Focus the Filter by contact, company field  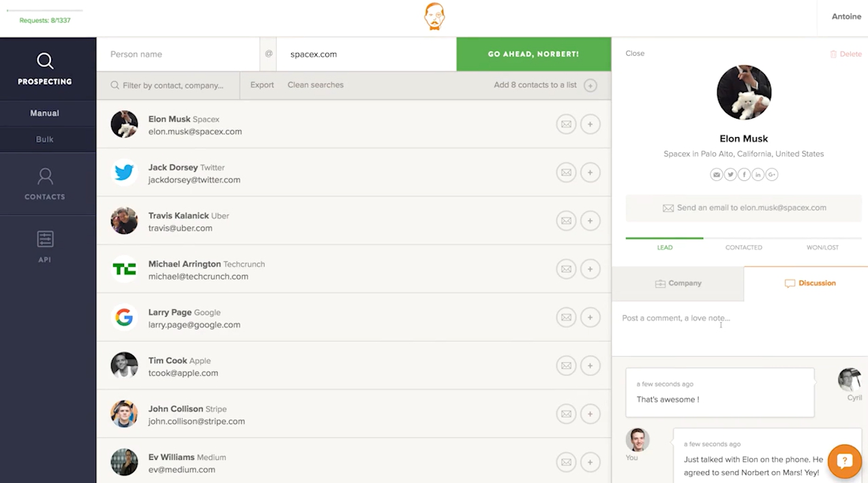point(168,85)
